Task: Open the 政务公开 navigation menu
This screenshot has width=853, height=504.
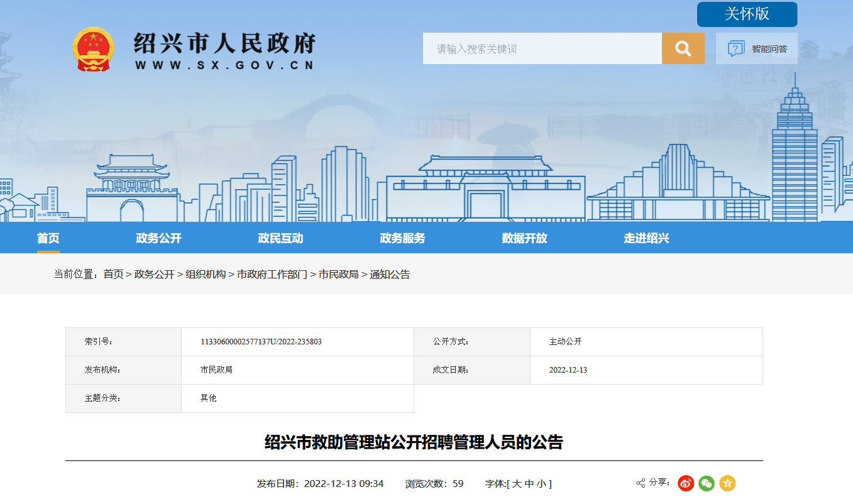Action: coord(158,238)
